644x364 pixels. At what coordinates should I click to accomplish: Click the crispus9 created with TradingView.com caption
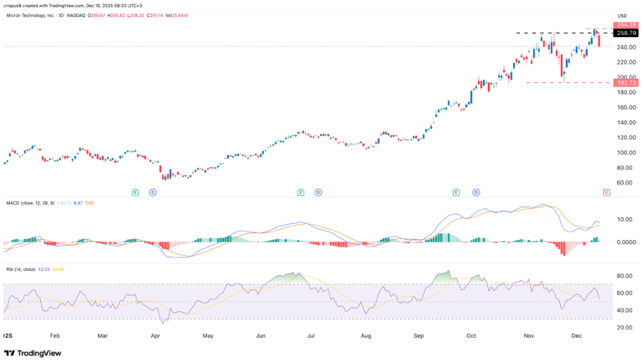tap(74, 6)
